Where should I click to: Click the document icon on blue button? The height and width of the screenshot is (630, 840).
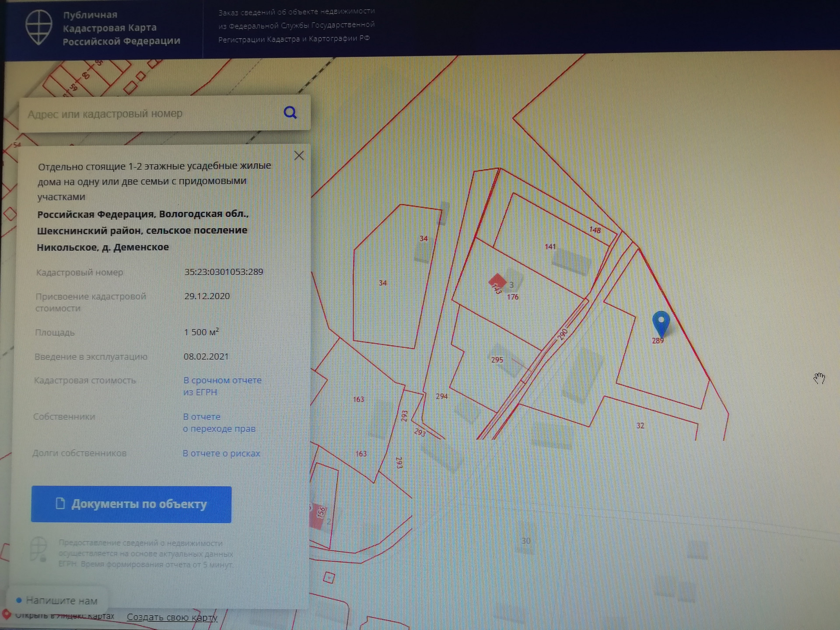pyautogui.click(x=60, y=504)
